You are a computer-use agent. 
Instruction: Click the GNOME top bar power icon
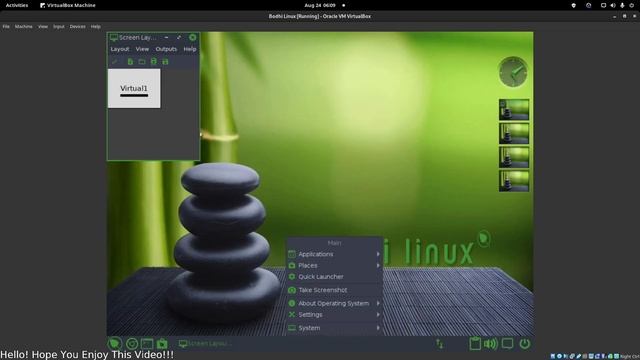[x=631, y=5]
